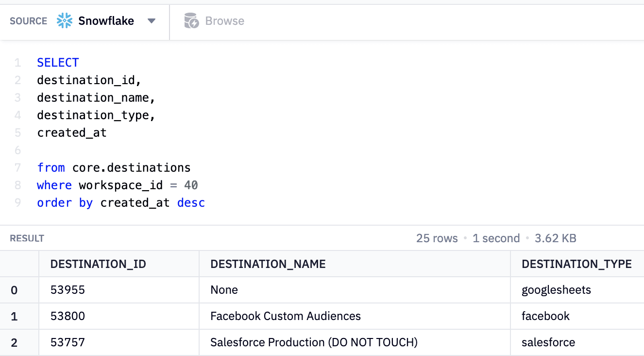The height and width of the screenshot is (356, 644).
Task: Click the googlesheets destination type cell
Action: [x=556, y=290]
